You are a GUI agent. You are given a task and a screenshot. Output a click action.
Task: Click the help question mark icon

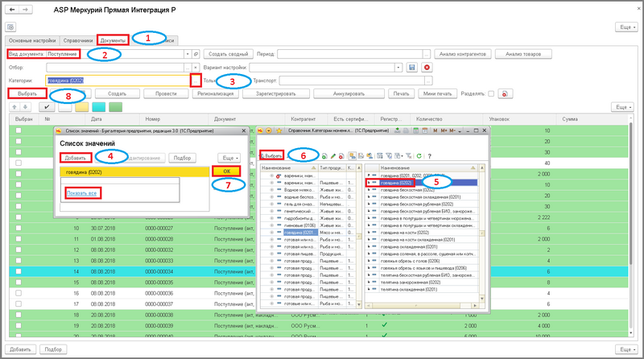click(430, 156)
